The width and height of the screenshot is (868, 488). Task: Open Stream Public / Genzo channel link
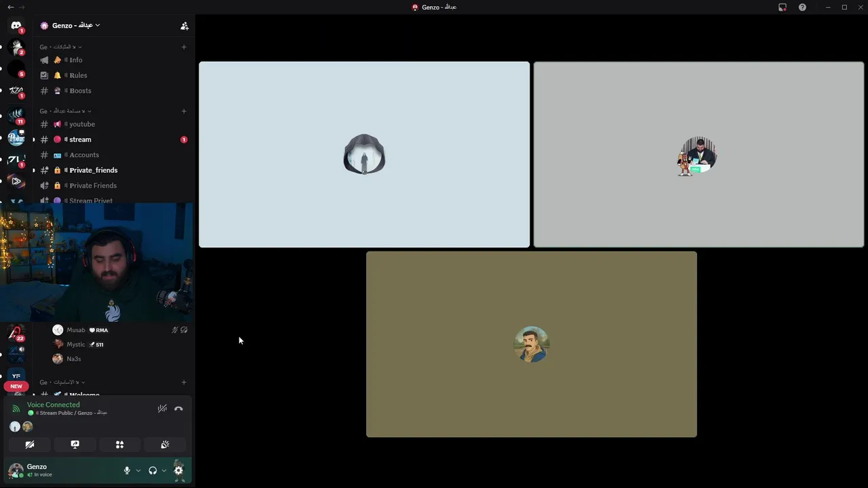[x=68, y=413]
